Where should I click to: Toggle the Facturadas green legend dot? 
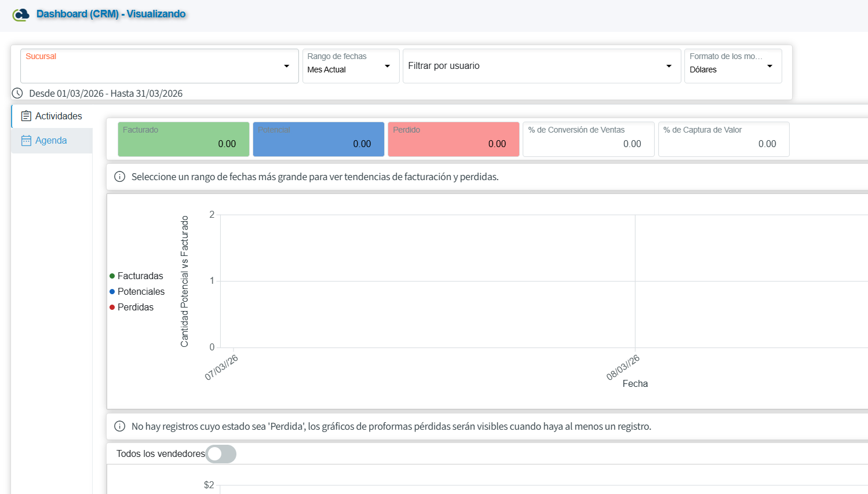click(x=112, y=276)
